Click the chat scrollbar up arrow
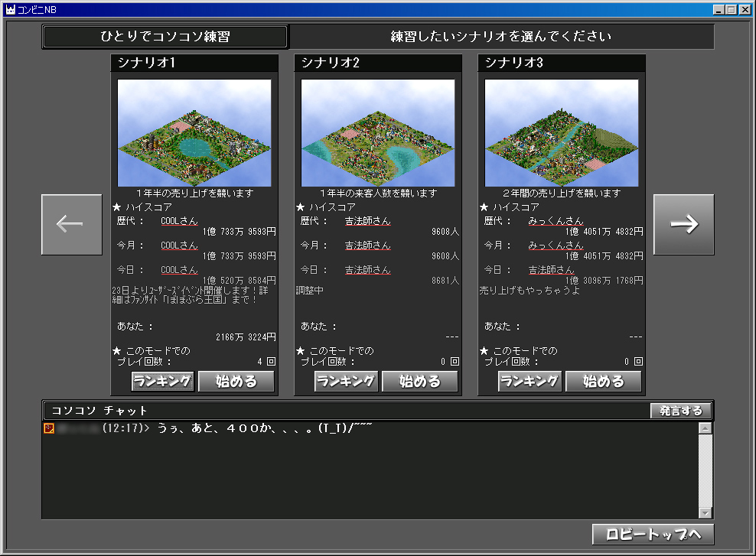 point(705,428)
